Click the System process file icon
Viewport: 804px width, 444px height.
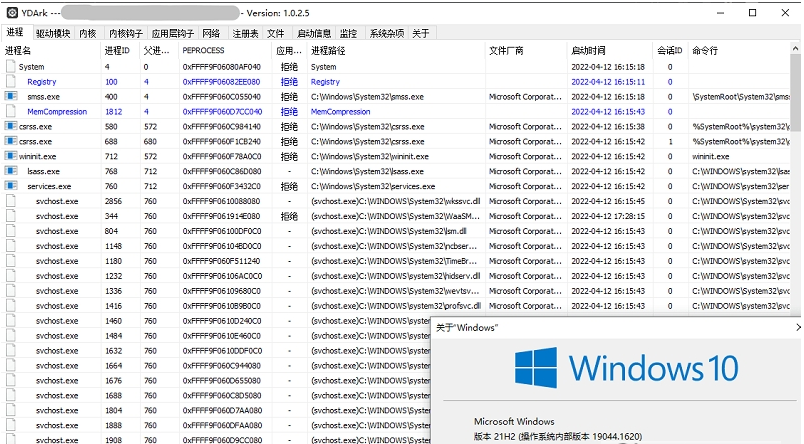point(11,67)
